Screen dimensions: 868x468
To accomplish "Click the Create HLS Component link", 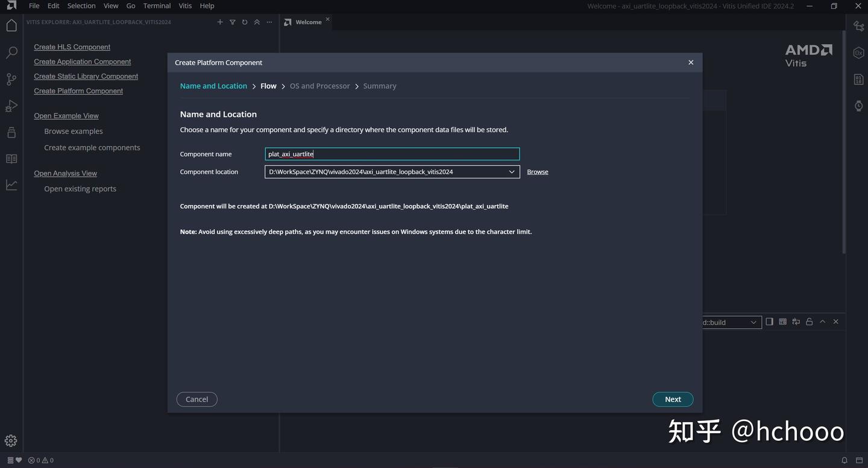I will [72, 47].
